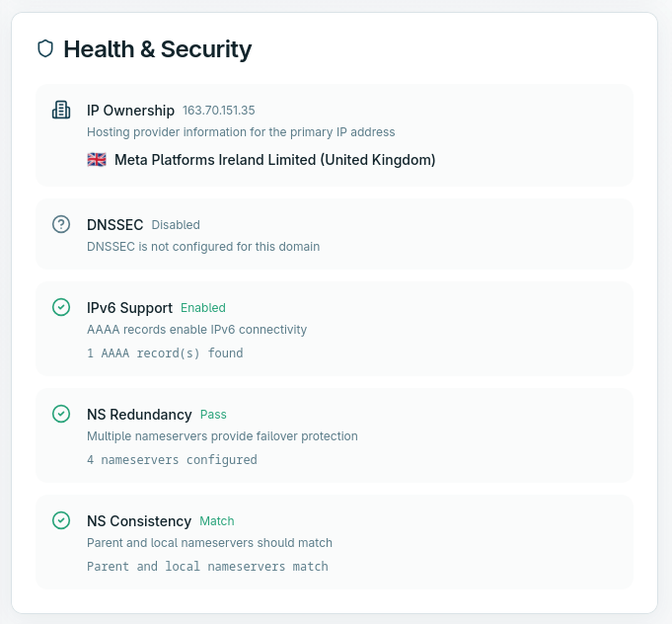This screenshot has height=624, width=672.
Task: Click the DNSSEC Disabled status label
Action: pyautogui.click(x=176, y=225)
